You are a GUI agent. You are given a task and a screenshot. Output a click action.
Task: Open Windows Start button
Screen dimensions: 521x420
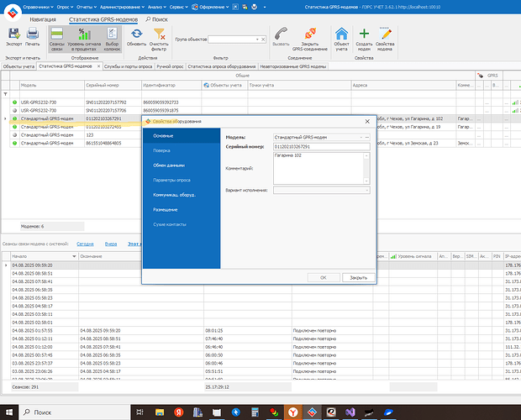(x=9, y=412)
